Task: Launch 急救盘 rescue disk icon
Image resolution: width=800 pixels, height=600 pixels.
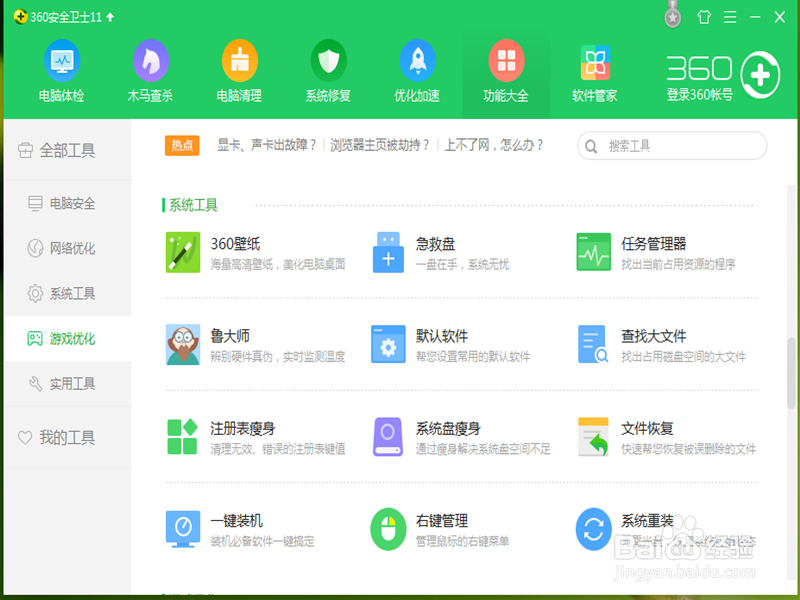Action: (x=388, y=252)
